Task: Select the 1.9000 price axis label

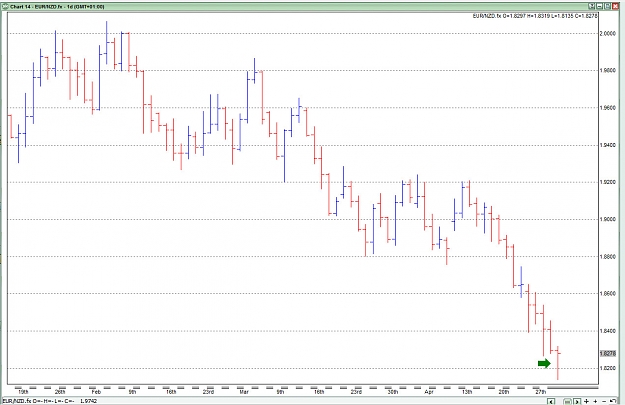Action: pos(607,219)
